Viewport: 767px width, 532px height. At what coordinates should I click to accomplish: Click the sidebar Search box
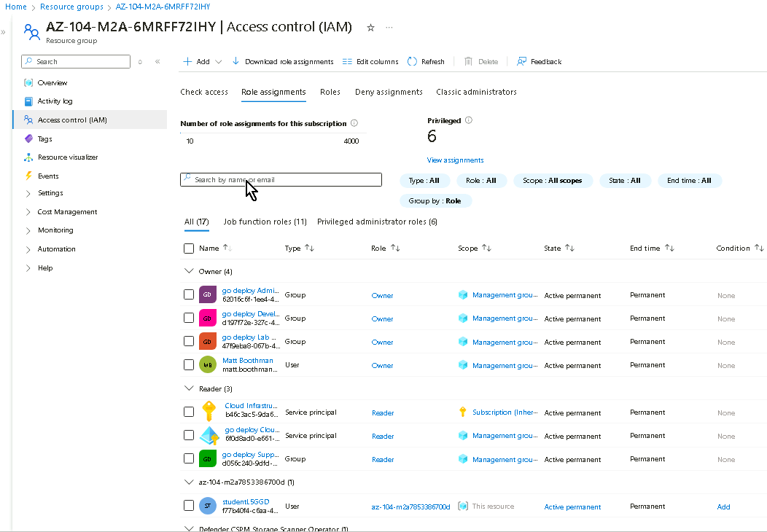coord(76,62)
